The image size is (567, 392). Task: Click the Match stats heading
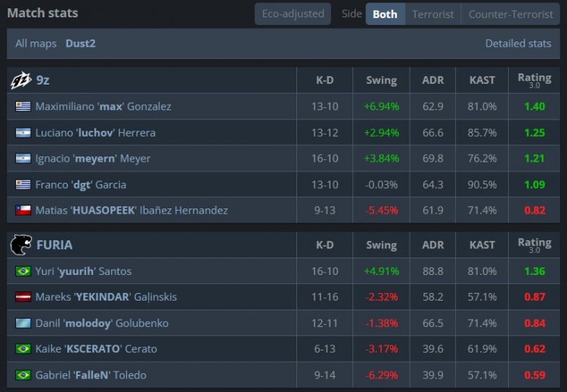[42, 13]
